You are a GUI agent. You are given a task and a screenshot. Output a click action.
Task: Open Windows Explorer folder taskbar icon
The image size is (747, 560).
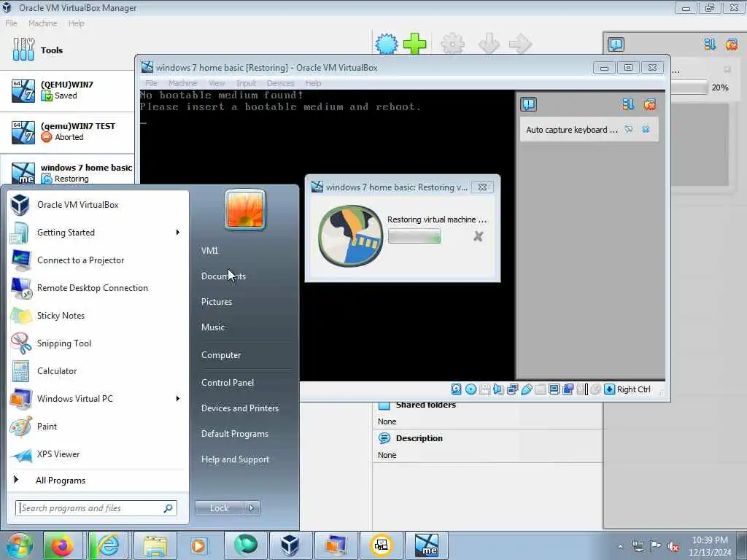pyautogui.click(x=155, y=545)
